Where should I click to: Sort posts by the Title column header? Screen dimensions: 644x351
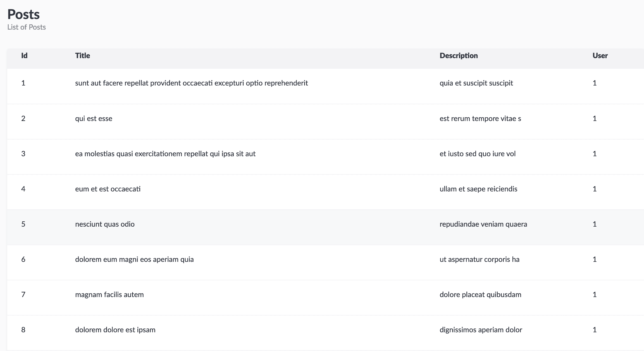[82, 56]
